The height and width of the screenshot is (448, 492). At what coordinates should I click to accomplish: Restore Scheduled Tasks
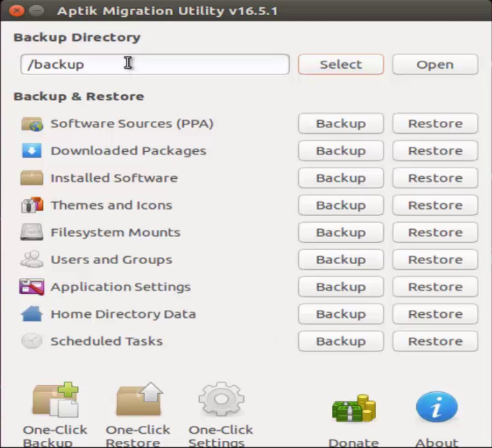pos(436,341)
